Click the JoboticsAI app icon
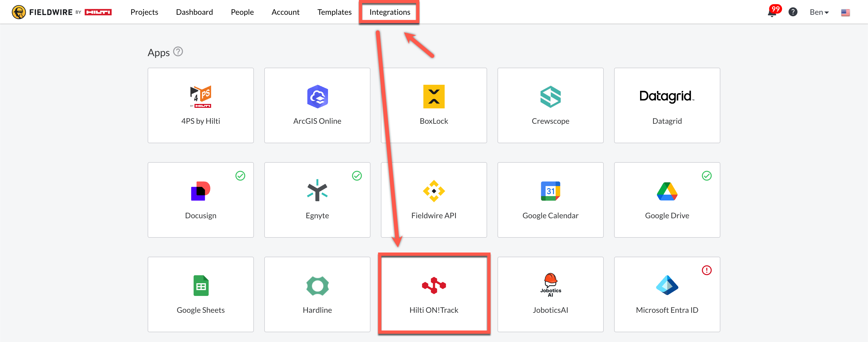868x342 pixels. [x=550, y=285]
